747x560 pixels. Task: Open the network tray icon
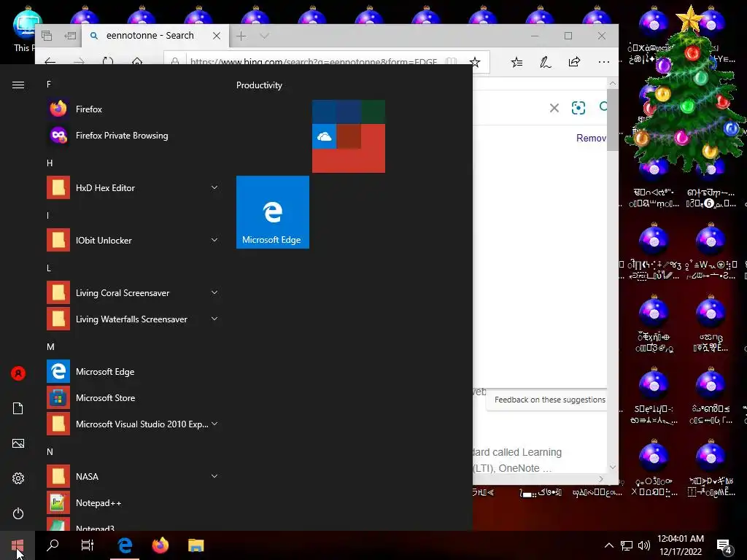(x=627, y=545)
